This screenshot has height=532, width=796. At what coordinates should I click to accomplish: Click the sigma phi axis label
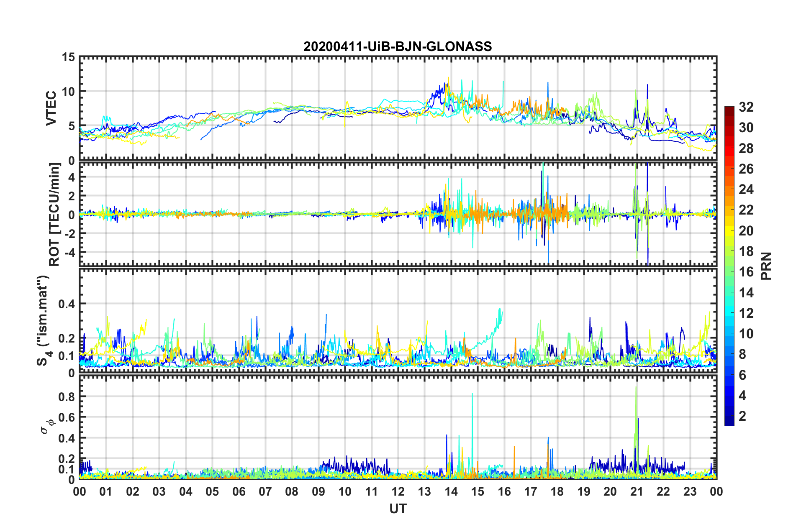[x=47, y=427]
